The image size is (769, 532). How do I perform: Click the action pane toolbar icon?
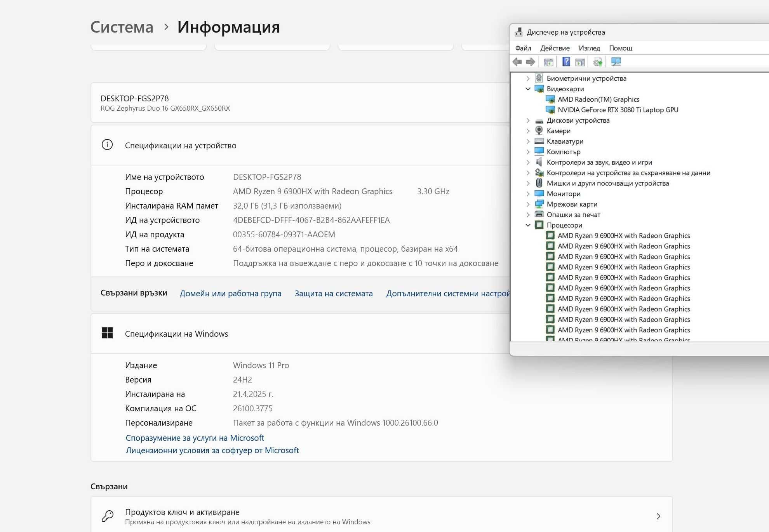point(580,62)
